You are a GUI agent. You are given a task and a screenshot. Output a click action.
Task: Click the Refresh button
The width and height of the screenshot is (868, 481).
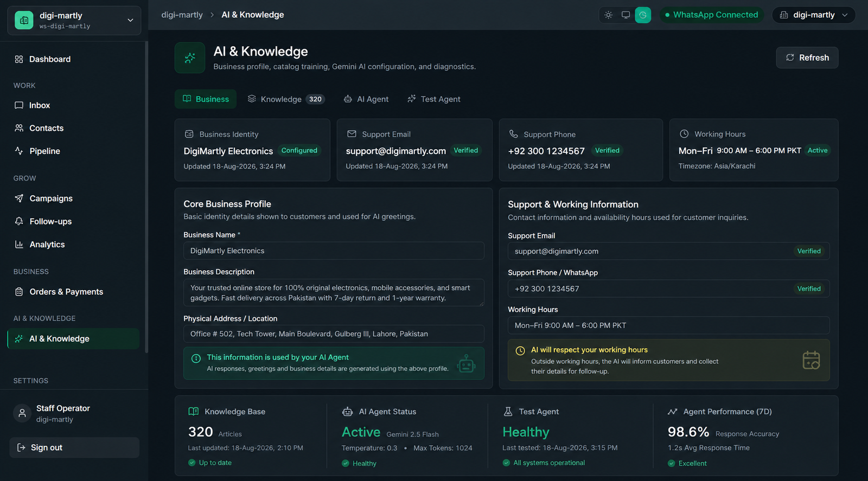[x=807, y=57]
